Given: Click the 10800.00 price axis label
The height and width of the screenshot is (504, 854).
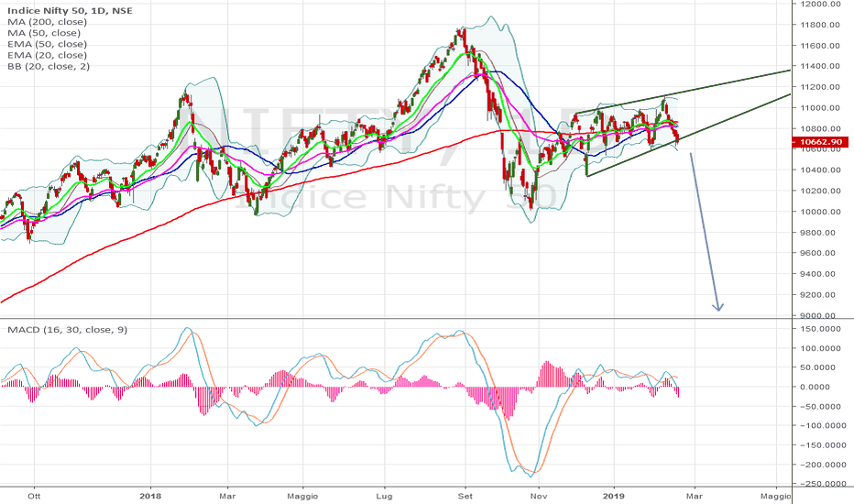Looking at the screenshot, I should 820,128.
